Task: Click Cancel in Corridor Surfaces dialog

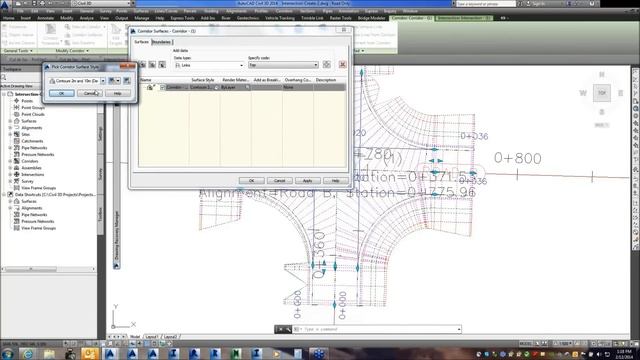Action: [280, 180]
